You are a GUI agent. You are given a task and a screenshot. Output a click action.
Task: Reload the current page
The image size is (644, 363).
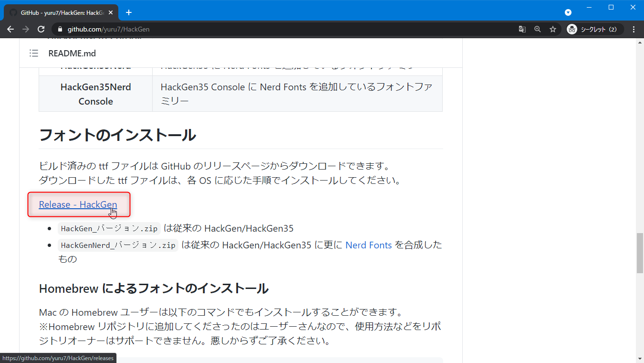[x=41, y=29]
